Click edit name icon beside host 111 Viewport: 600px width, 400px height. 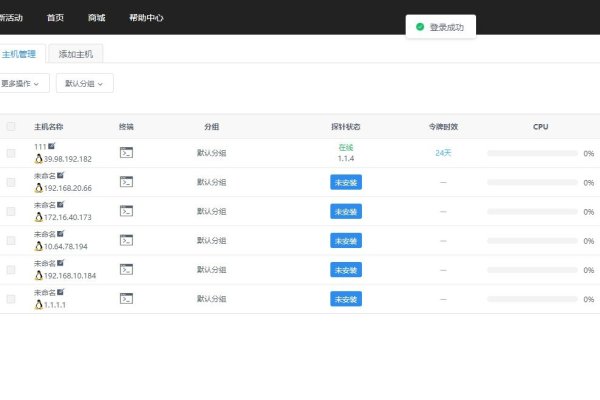pyautogui.click(x=51, y=147)
